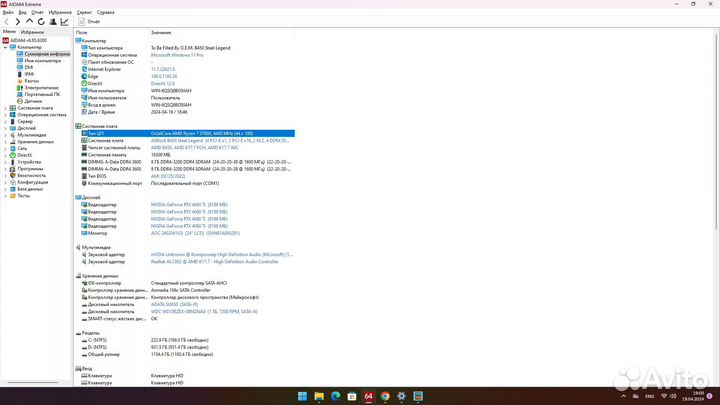720x405 pixels.
Task: Collapse the Компьютер node in the tree
Action: tap(6, 47)
